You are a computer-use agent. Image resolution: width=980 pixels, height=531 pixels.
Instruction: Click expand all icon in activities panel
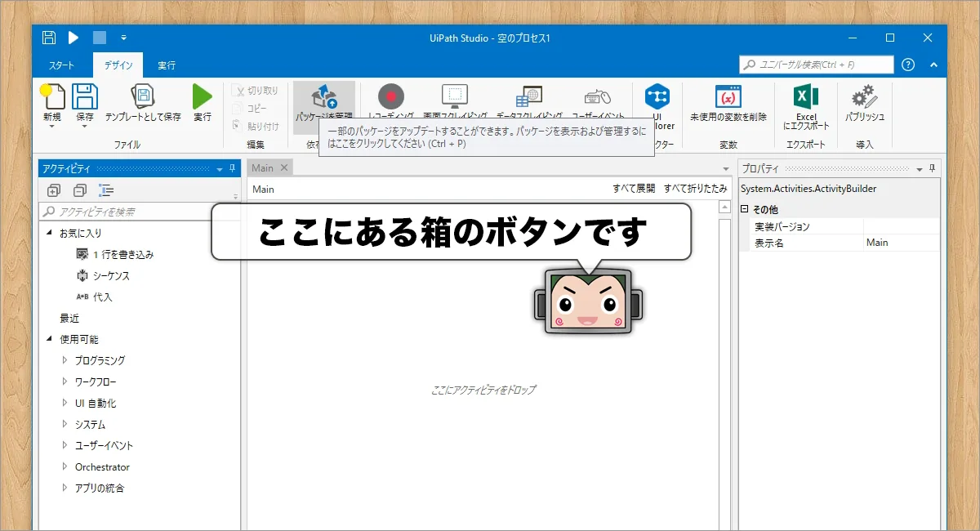pyautogui.click(x=54, y=190)
